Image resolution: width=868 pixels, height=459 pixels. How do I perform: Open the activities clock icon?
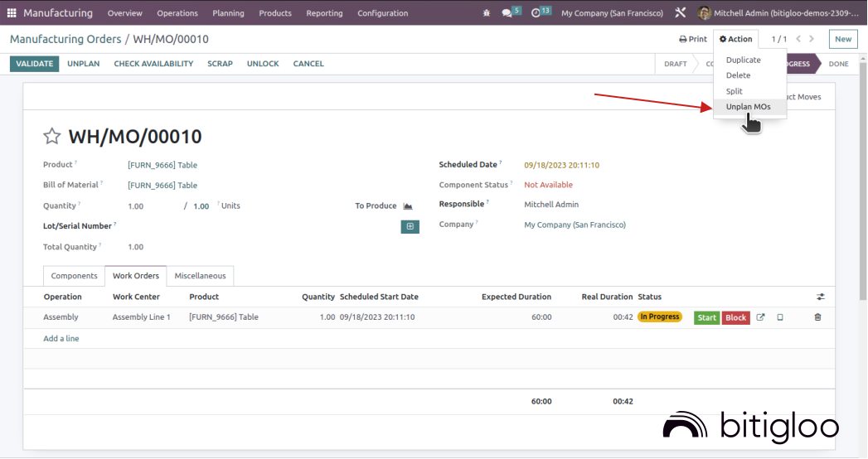[536, 12]
